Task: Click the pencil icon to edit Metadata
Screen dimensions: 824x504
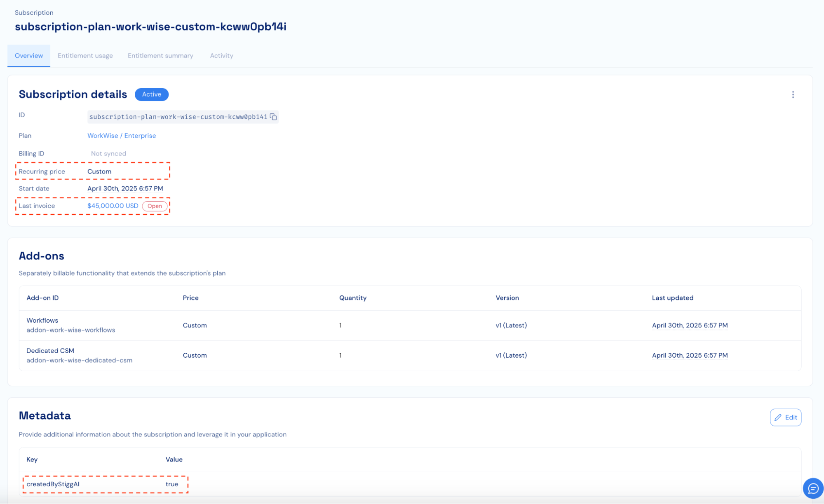Action: tap(778, 417)
